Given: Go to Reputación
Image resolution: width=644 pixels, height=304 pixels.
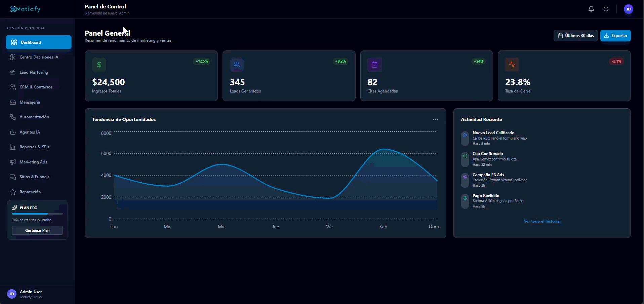Looking at the screenshot, I should [x=39, y=192].
